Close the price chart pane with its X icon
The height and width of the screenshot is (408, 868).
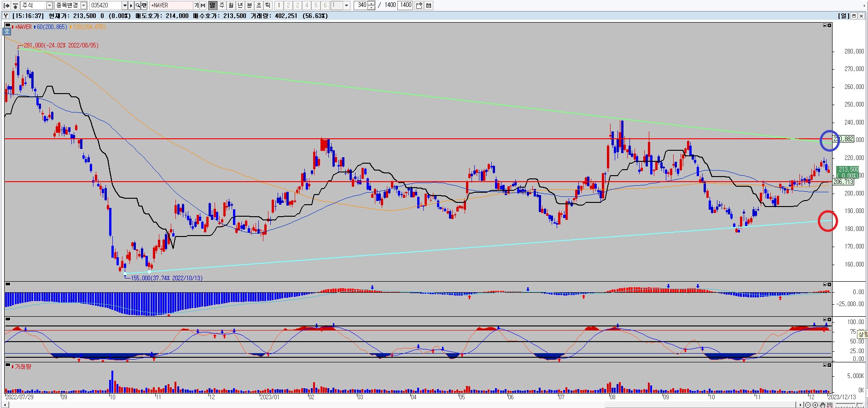[829, 25]
